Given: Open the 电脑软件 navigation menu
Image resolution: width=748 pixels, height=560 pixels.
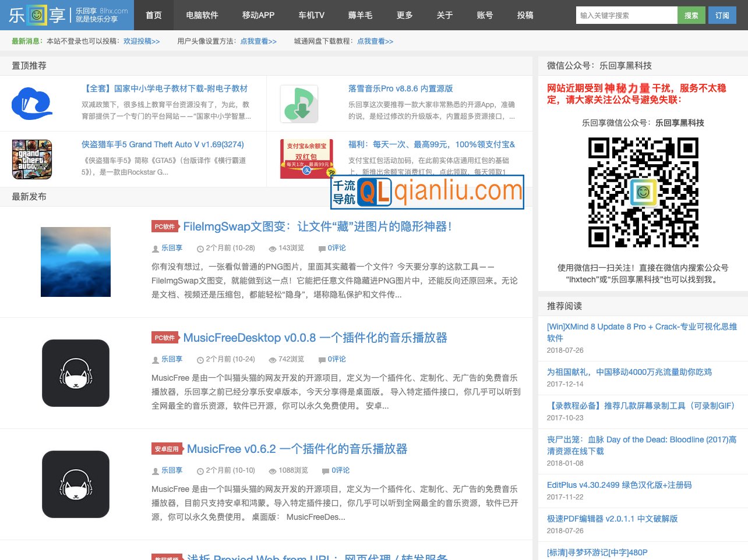Looking at the screenshot, I should pyautogui.click(x=202, y=15).
